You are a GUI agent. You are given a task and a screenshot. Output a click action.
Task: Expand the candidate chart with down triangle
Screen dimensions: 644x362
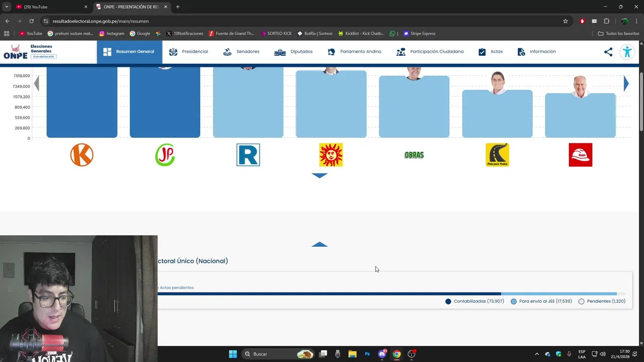tap(319, 175)
